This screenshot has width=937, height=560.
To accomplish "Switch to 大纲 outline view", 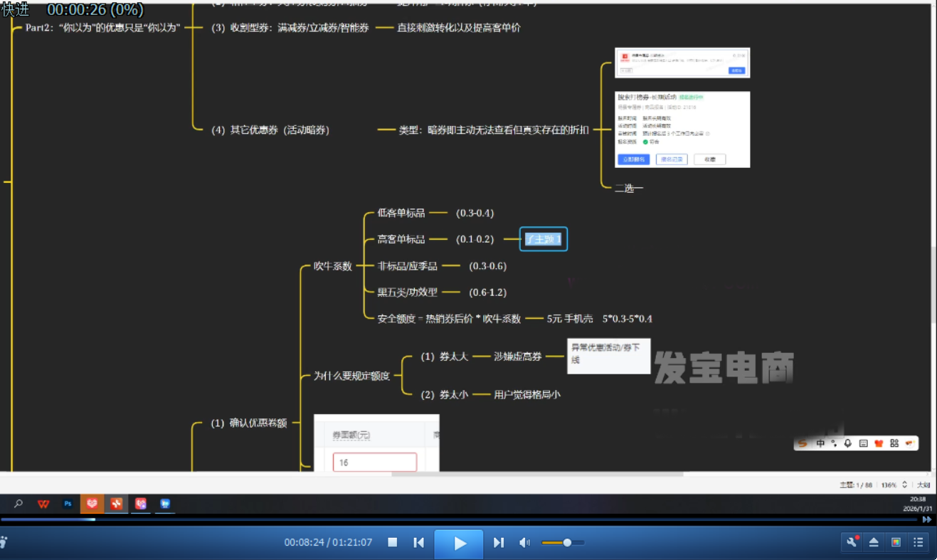I will (x=923, y=485).
